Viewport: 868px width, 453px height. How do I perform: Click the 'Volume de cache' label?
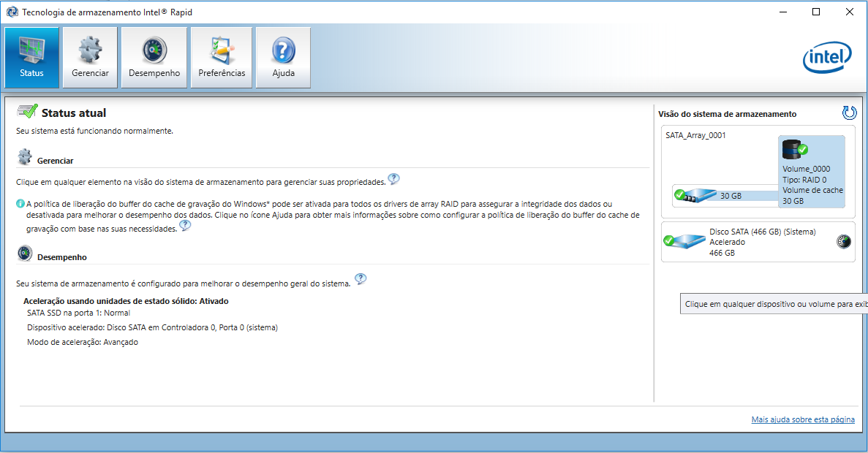[812, 190]
